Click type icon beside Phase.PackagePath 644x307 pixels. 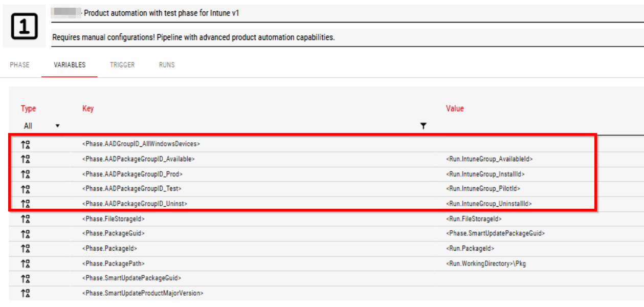[25, 264]
